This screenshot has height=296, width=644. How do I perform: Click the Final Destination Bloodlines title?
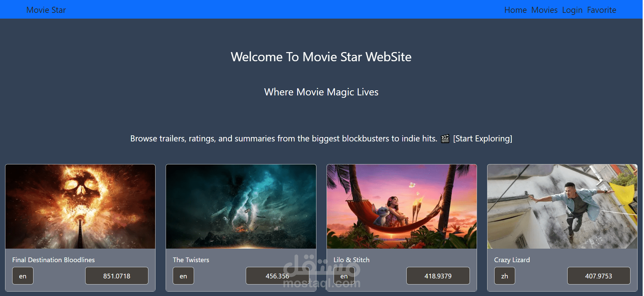tap(53, 260)
